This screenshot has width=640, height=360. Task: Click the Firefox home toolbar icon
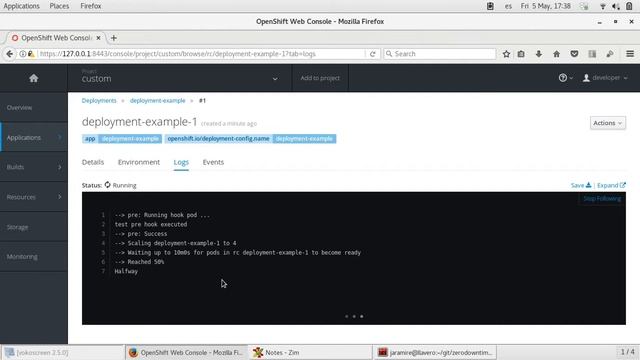click(x=556, y=54)
